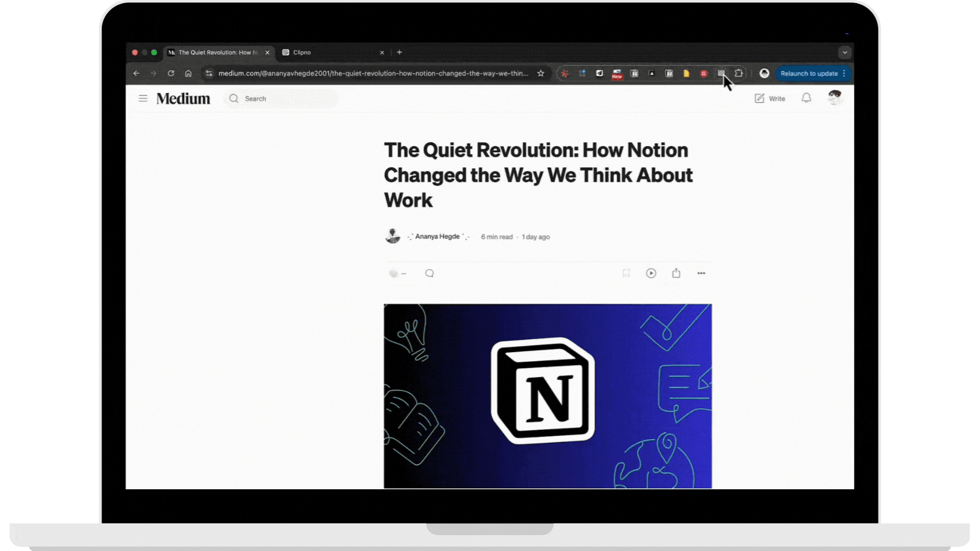Clap for the article
The height and width of the screenshot is (551, 980).
393,273
